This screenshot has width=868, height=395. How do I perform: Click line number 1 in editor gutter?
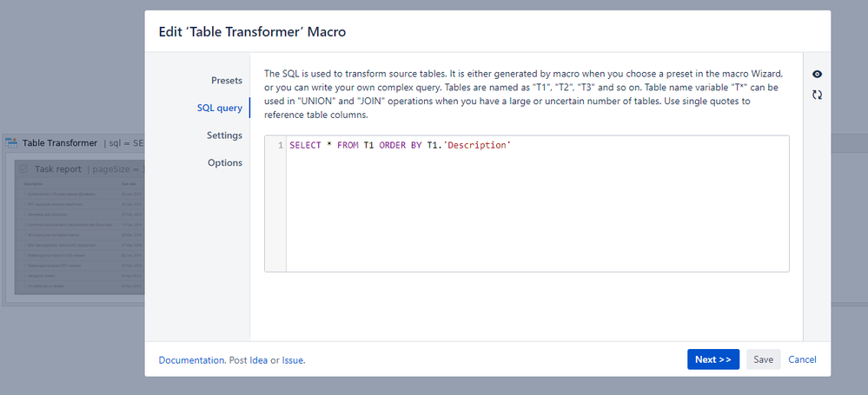(x=281, y=146)
